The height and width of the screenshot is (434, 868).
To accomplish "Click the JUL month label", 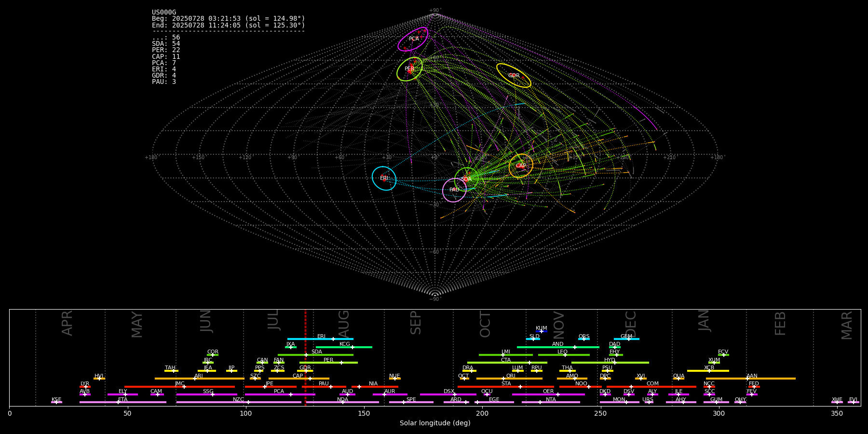I will (x=273, y=320).
